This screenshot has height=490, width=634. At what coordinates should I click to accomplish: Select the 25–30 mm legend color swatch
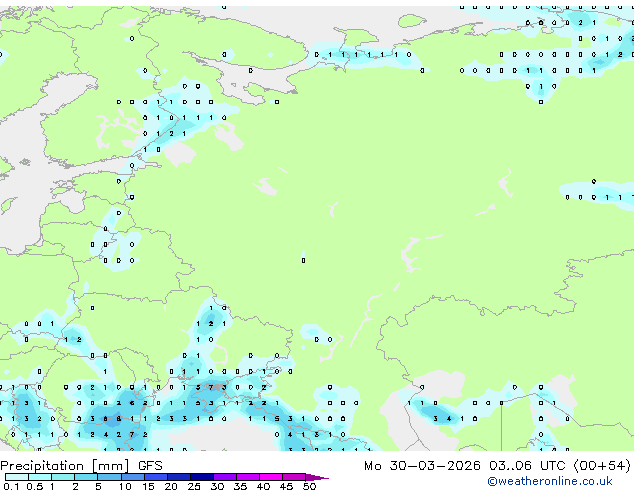pyautogui.click(x=202, y=477)
